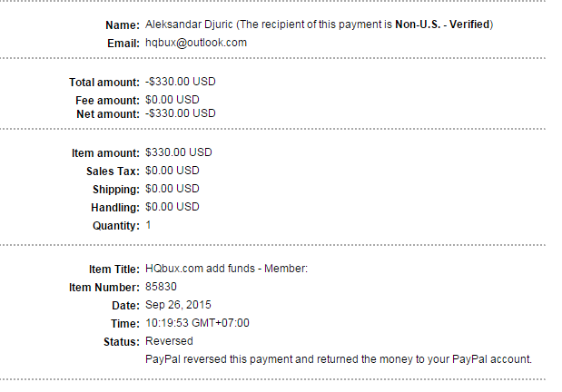The height and width of the screenshot is (392, 562).
Task: Click the Item amount value $330.00 USD
Action: 179,152
